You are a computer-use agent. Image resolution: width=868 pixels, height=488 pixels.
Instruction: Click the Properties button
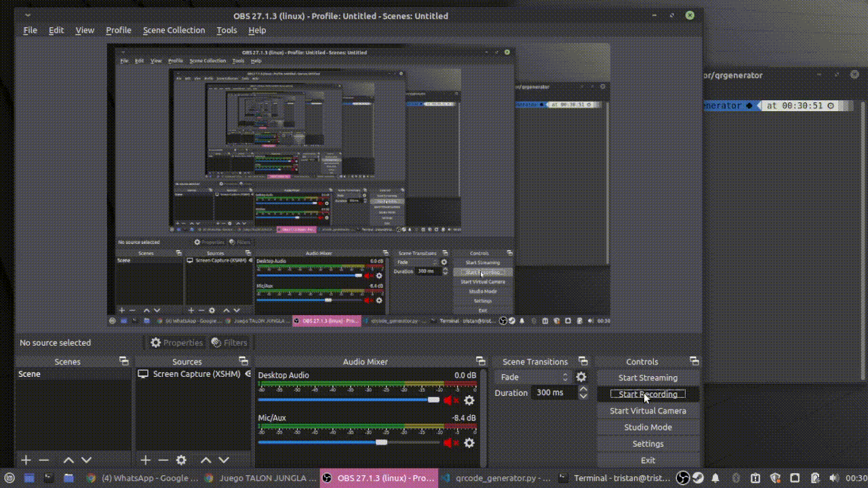click(177, 342)
